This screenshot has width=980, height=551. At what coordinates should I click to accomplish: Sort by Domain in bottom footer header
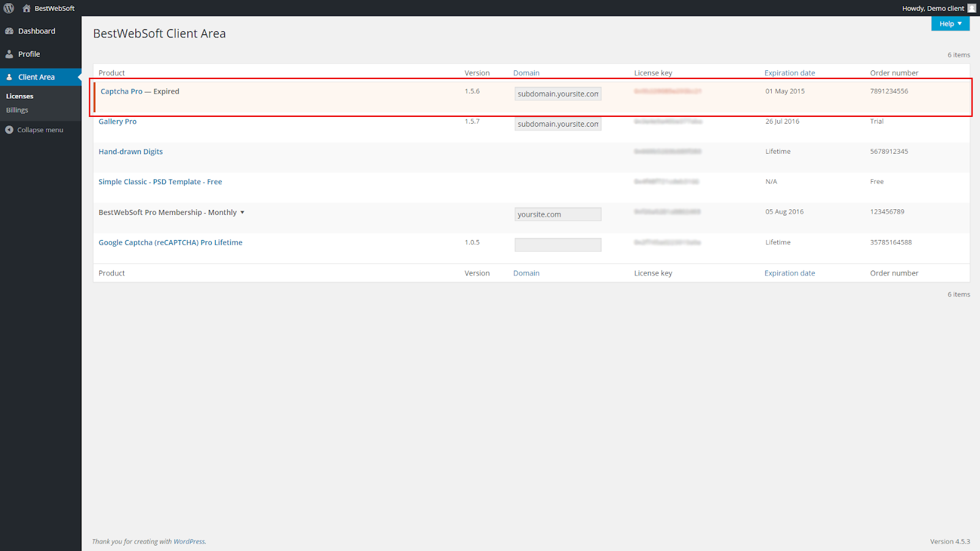[x=526, y=273]
